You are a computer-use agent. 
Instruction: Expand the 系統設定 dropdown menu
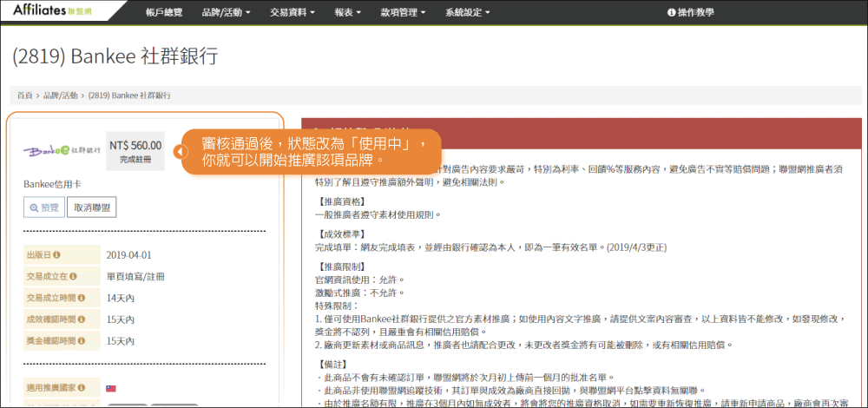tap(468, 11)
